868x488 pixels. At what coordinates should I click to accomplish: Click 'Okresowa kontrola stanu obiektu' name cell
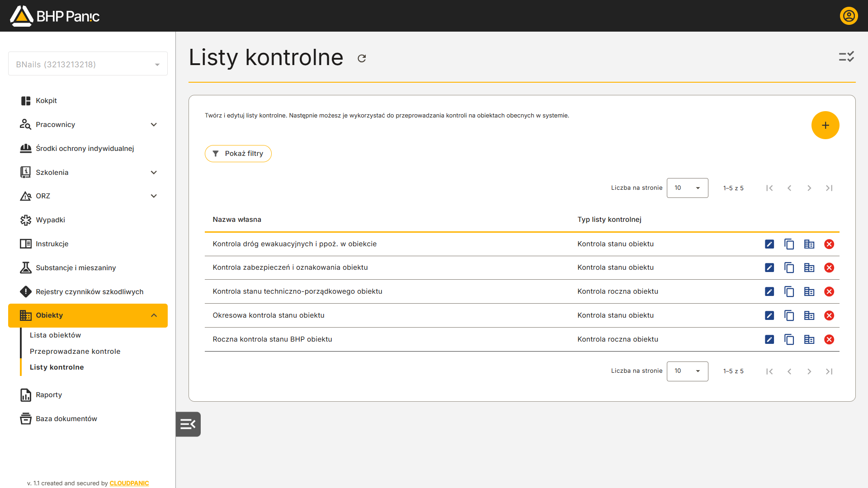click(269, 315)
